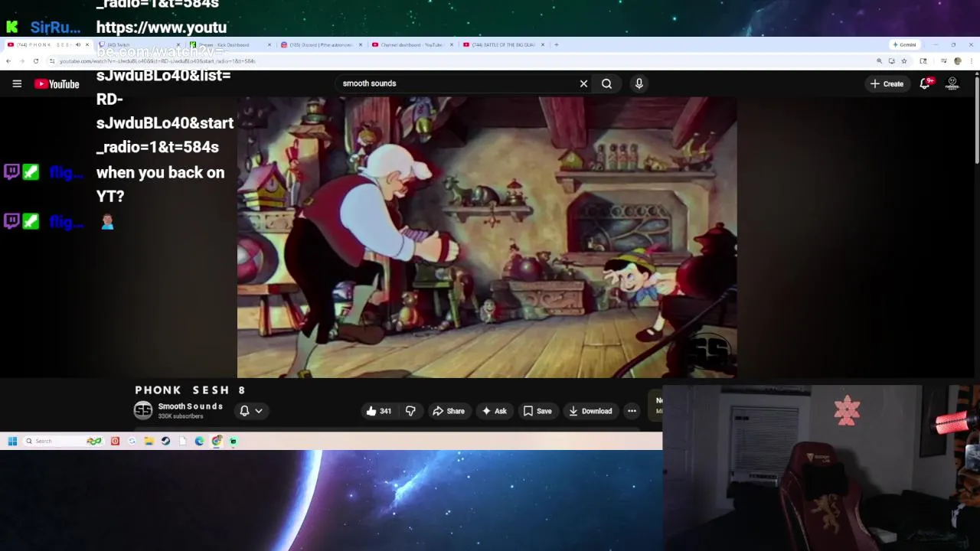Open the Smooth Sounds channel avatar

pos(143,411)
